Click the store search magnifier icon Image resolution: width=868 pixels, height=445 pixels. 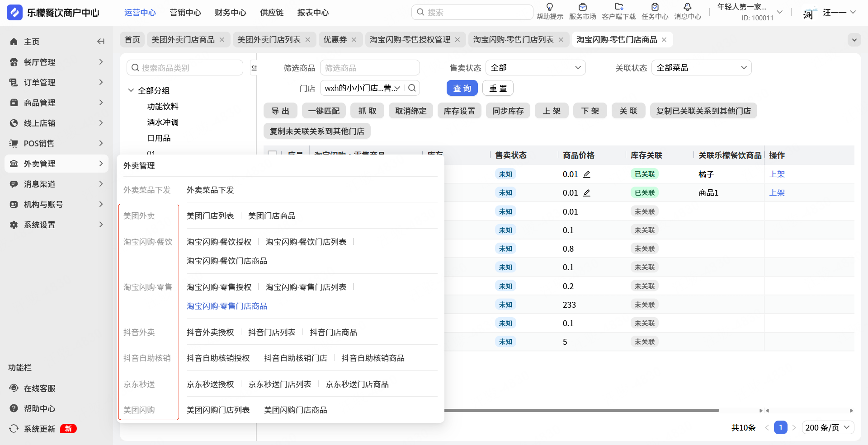coord(412,88)
